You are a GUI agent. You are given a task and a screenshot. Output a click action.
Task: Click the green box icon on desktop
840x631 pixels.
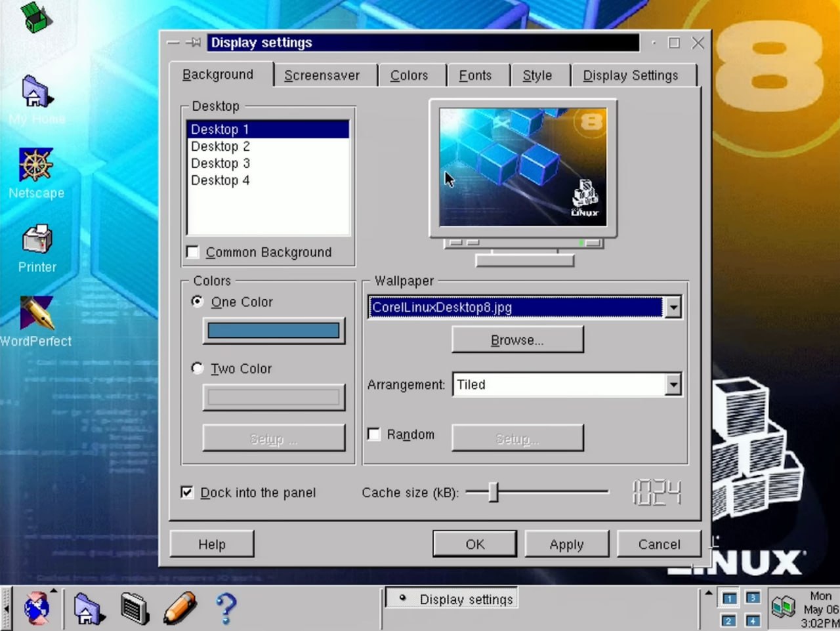pyautogui.click(x=35, y=18)
